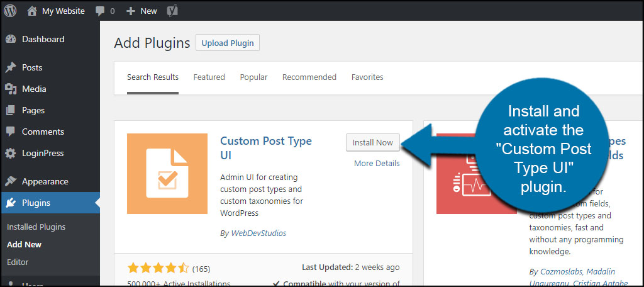Click the (165) ratings count
Screen dimensions: 644x287
201,269
